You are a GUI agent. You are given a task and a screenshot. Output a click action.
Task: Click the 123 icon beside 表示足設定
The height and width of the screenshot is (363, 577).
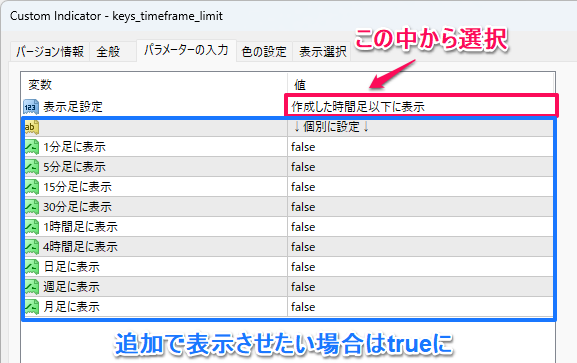(31, 107)
